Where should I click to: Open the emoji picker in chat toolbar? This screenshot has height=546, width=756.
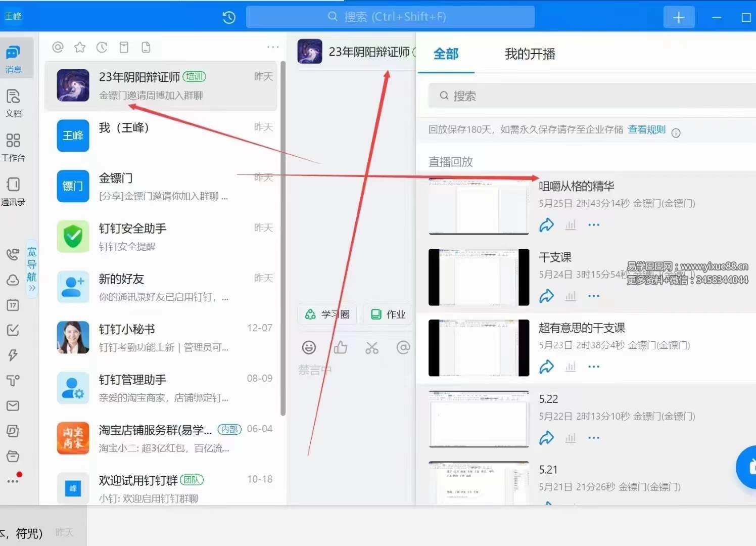tap(309, 347)
